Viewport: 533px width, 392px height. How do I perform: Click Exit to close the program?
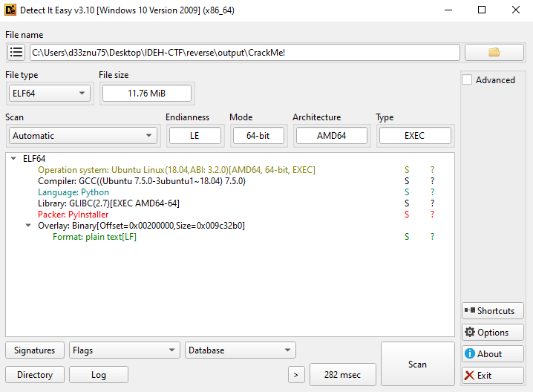(493, 376)
